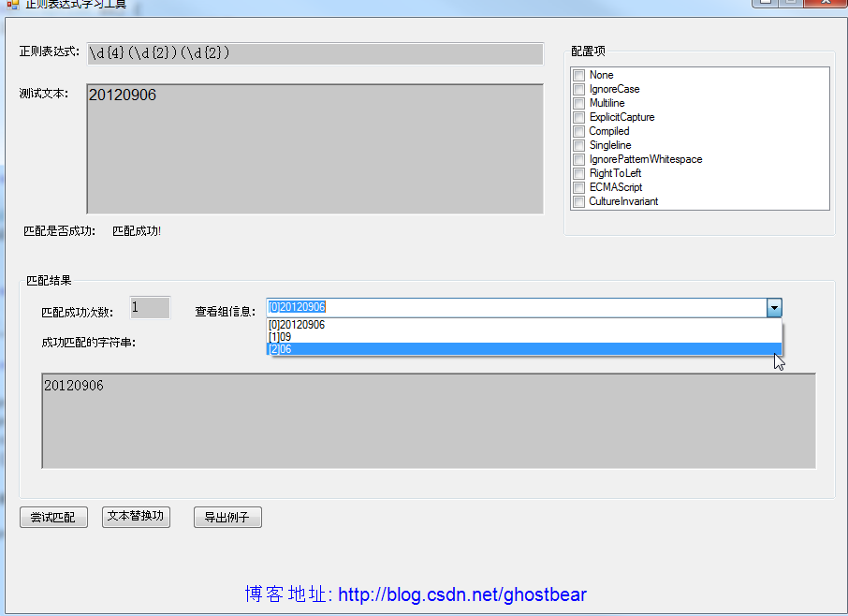Click the 配置项 group label
Image resolution: width=848 pixels, height=616 pixels.
(588, 51)
